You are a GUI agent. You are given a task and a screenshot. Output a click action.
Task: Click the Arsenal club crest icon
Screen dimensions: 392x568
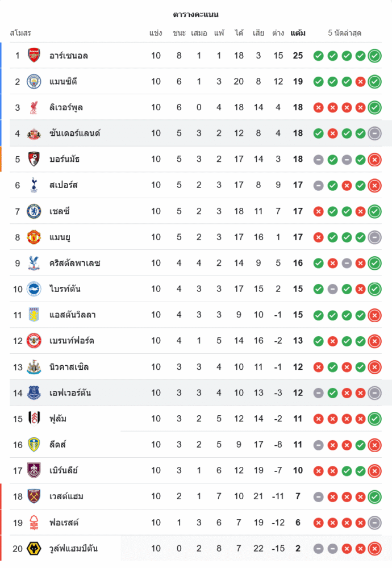click(34, 56)
